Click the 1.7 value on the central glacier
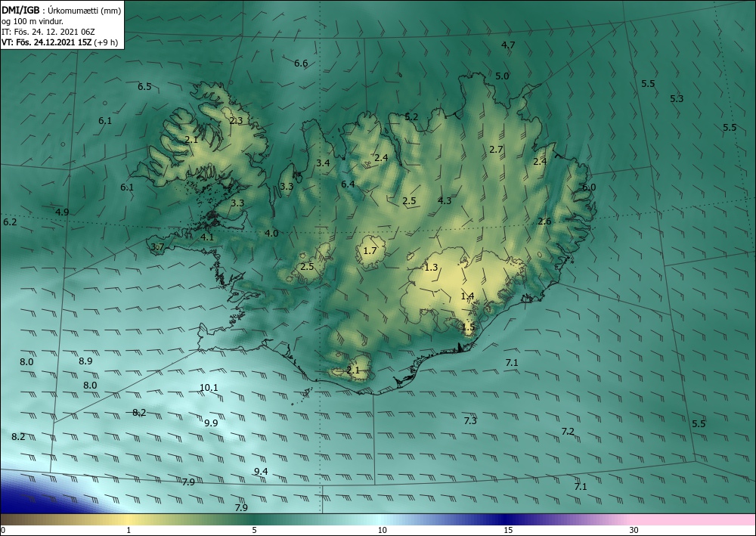 [x=370, y=251]
